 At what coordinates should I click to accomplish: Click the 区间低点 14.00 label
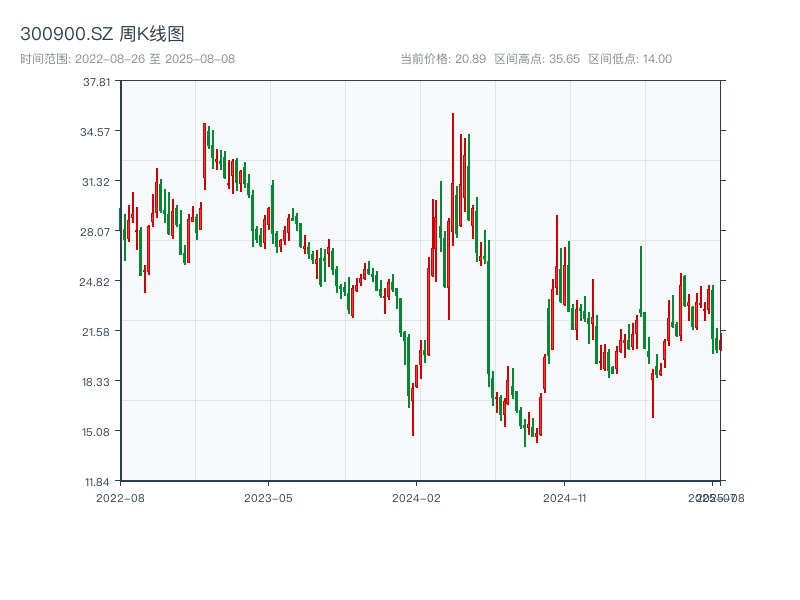(x=630, y=59)
